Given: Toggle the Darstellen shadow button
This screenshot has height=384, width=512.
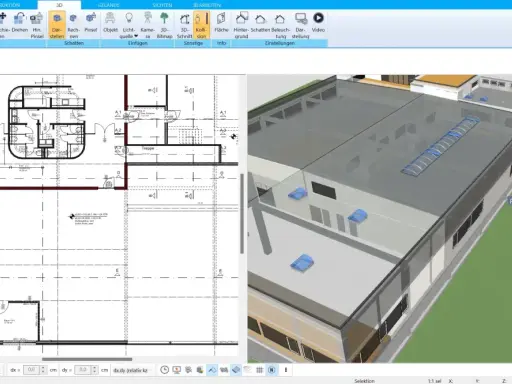Looking at the screenshot, I should pyautogui.click(x=57, y=25).
